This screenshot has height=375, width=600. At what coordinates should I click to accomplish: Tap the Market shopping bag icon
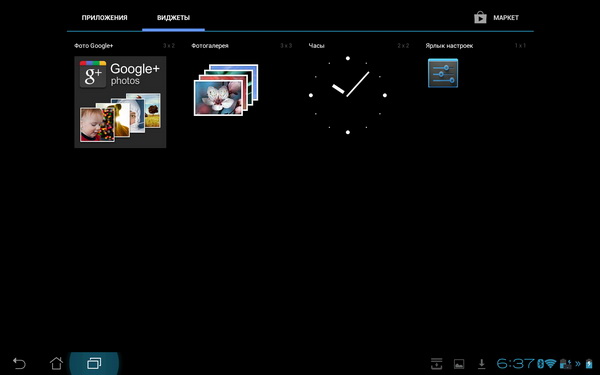[x=480, y=17]
